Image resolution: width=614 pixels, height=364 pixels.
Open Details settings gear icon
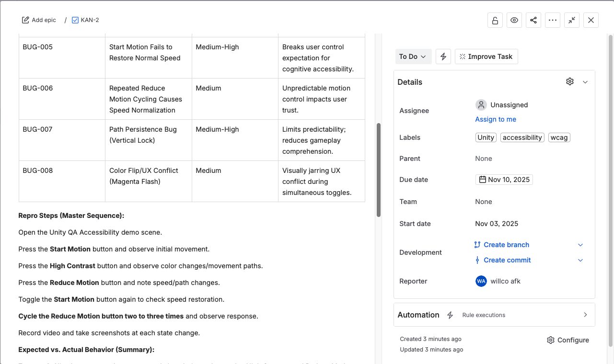(x=570, y=82)
